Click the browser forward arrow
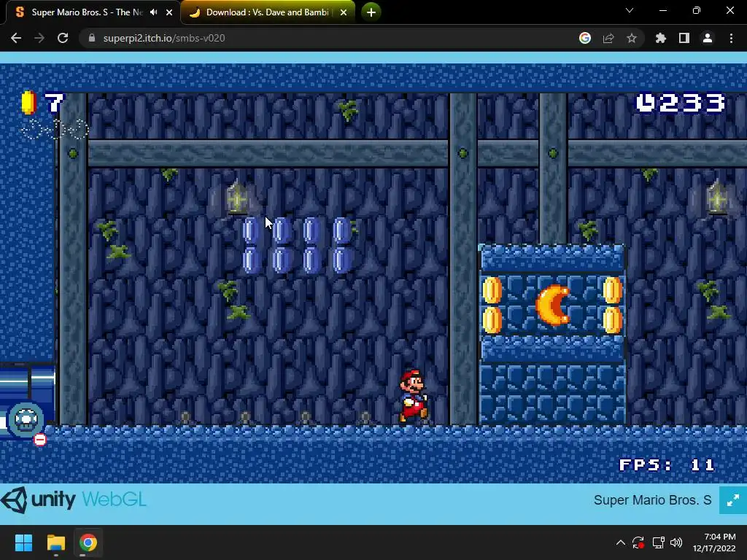 [39, 38]
